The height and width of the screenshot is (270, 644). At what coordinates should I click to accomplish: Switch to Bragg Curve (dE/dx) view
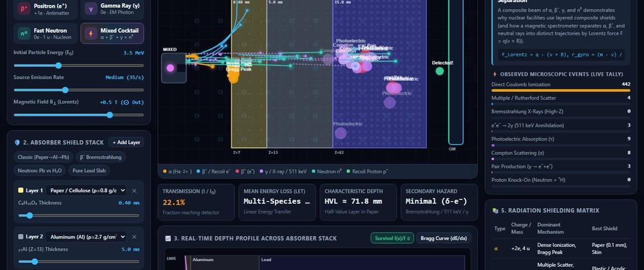coord(444,238)
